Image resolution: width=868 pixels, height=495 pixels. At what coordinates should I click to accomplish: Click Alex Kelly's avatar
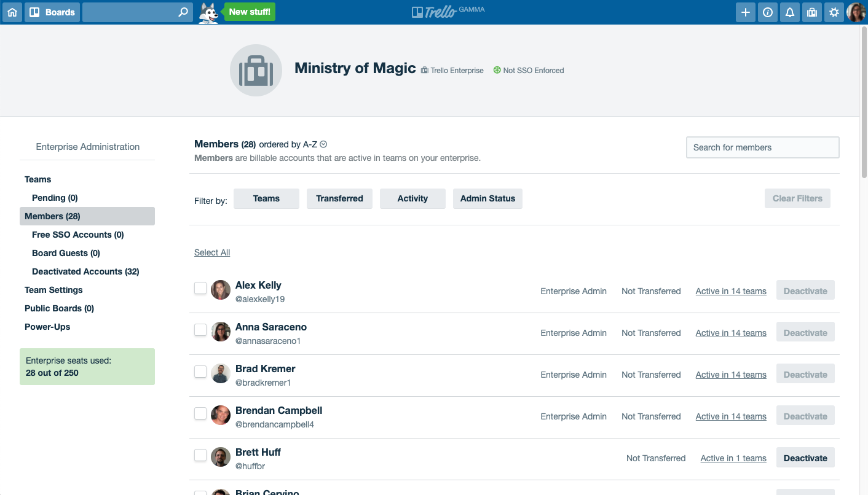(221, 290)
